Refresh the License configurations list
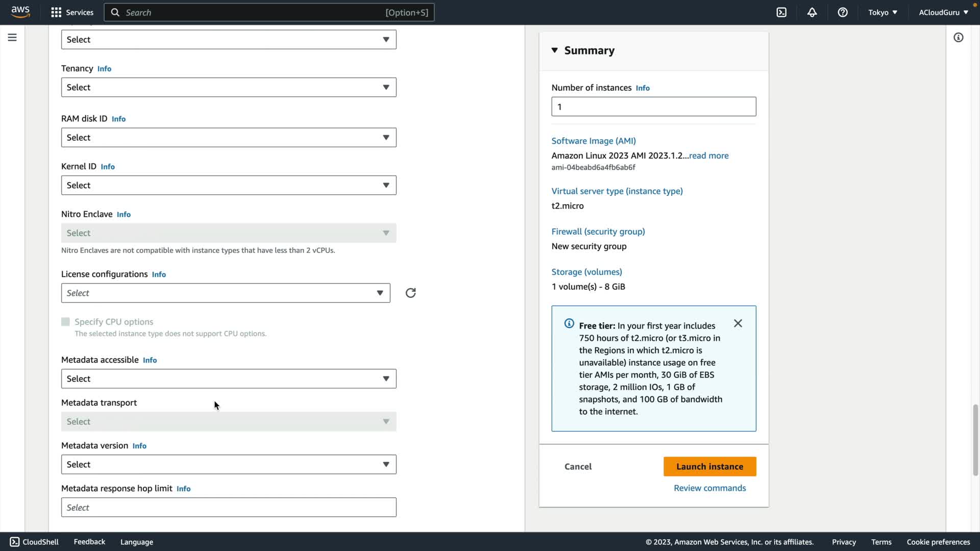 (410, 293)
